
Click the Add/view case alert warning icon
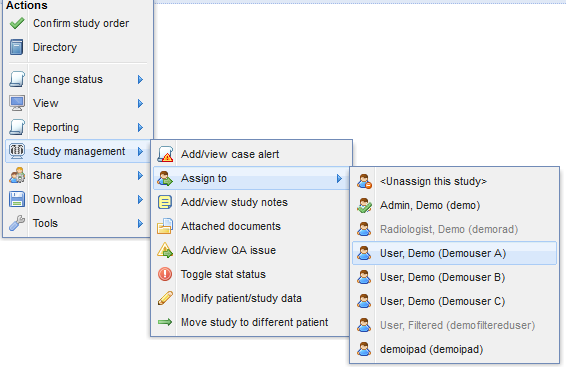click(x=165, y=154)
